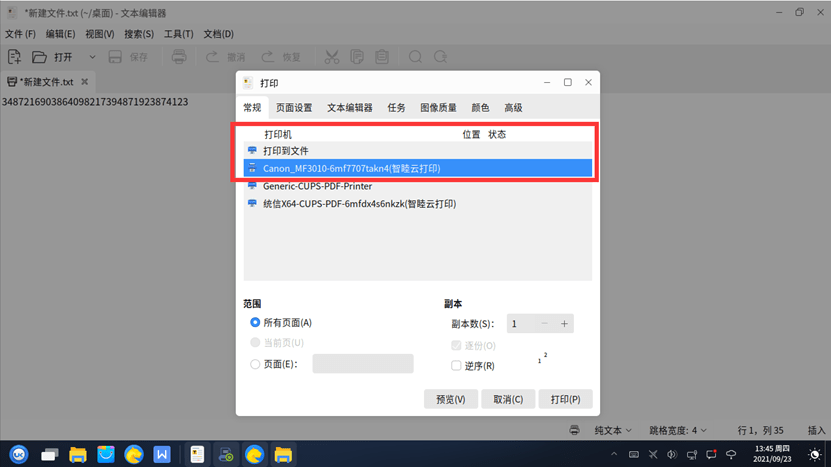Click the 预览(V) preview button
Image resolution: width=832 pixels, height=467 pixels.
click(x=450, y=399)
